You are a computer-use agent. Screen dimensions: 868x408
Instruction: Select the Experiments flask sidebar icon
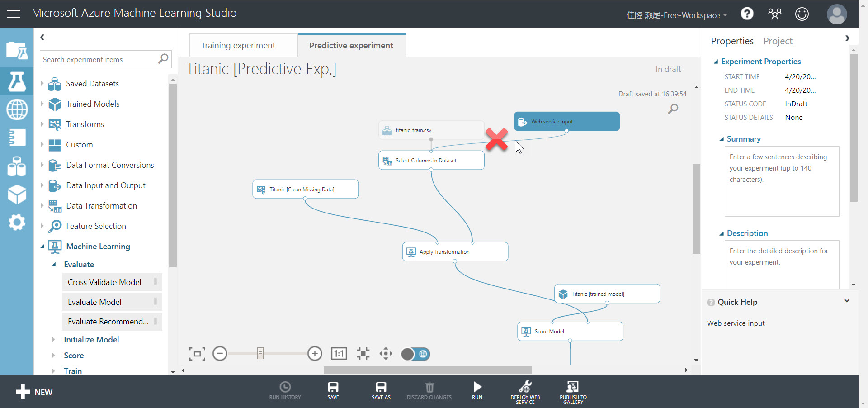pos(17,81)
